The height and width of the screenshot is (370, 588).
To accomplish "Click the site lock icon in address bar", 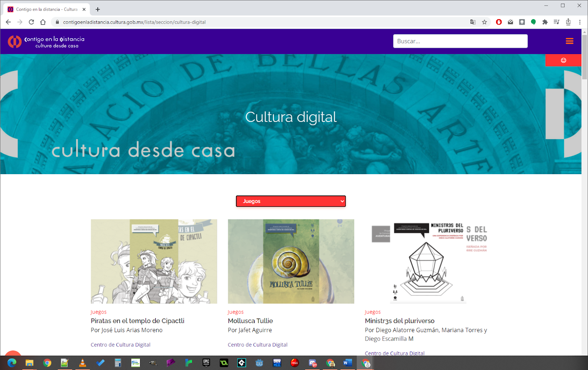I will (57, 22).
